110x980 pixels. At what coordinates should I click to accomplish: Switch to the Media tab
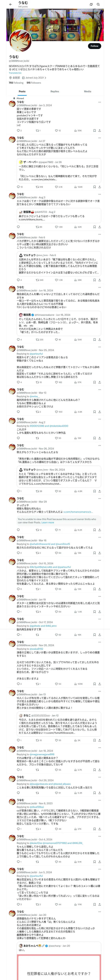tap(87, 91)
